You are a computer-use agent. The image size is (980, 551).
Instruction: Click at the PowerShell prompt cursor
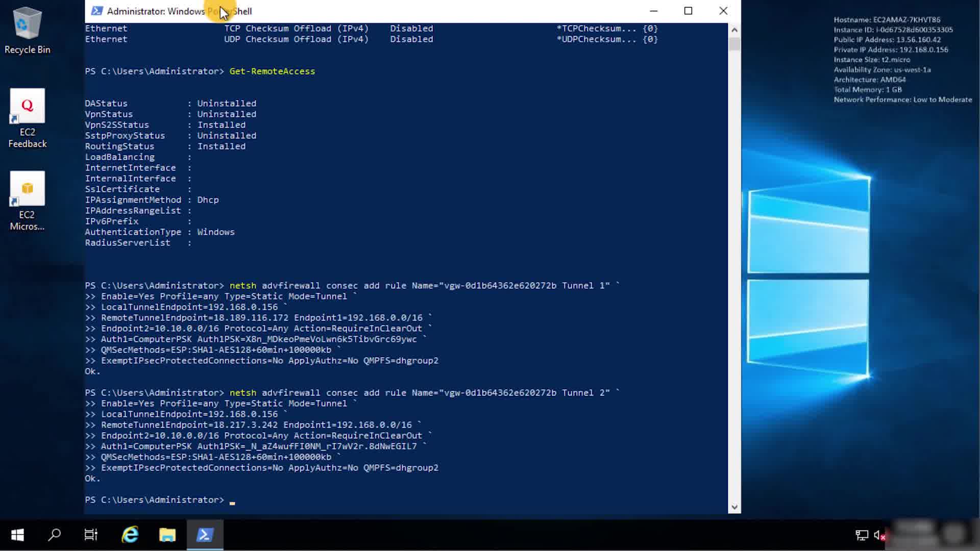pos(232,500)
